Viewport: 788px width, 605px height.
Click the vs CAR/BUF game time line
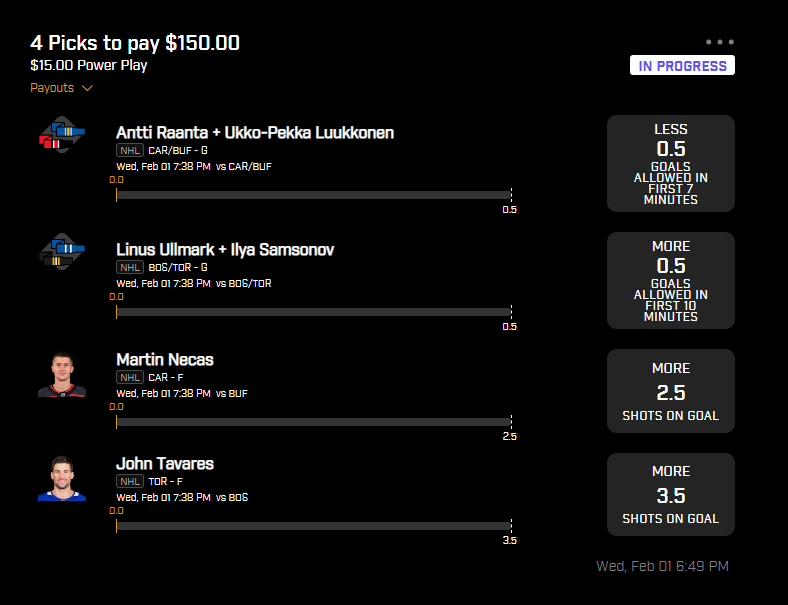click(194, 166)
